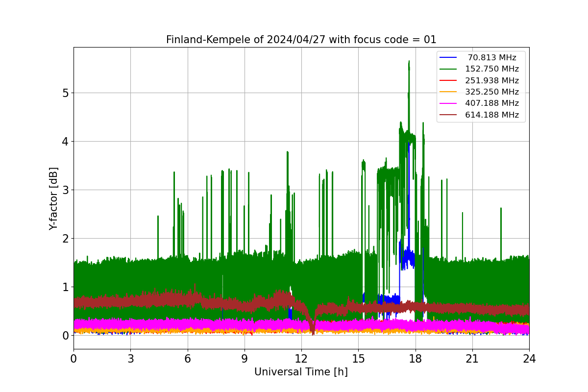Click the green line swatch in legend
The height and width of the screenshot is (392, 588).
449,69
